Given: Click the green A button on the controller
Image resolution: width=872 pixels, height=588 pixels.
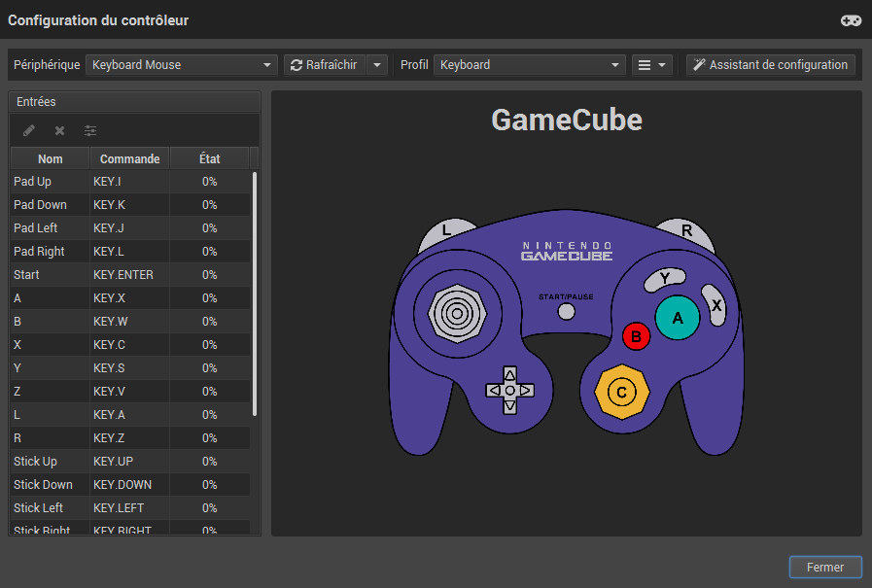Looking at the screenshot, I should click(x=678, y=318).
